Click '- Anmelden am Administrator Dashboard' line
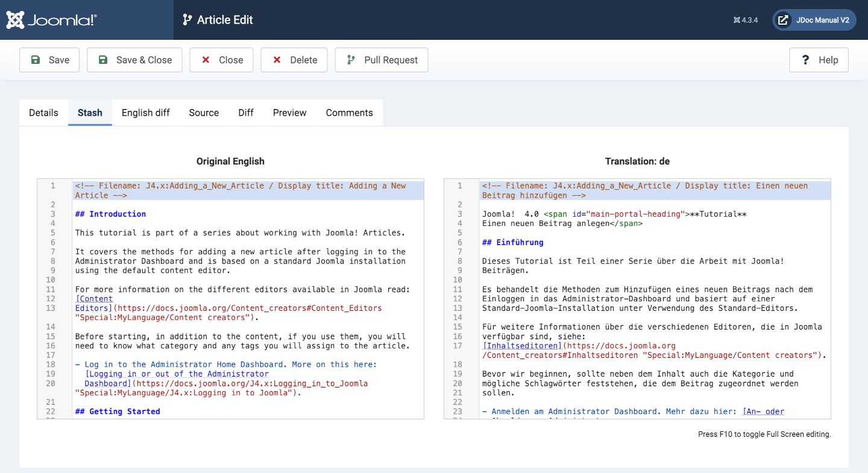Viewport: 868px width, 473px height. point(633,412)
